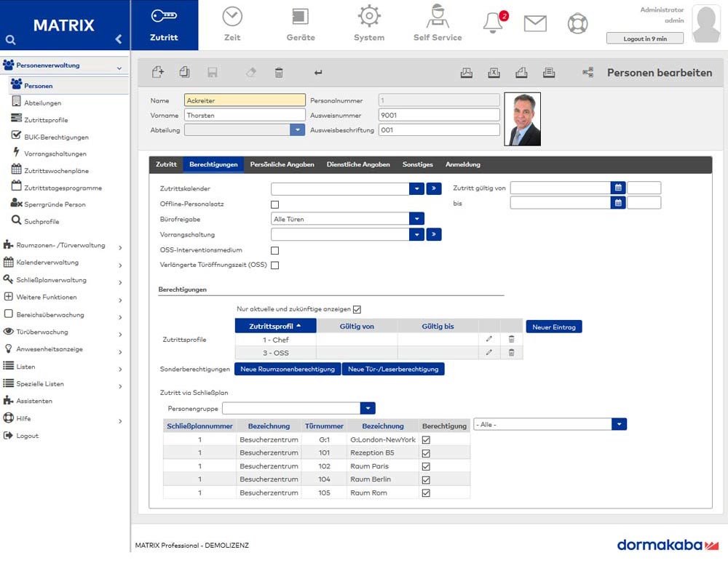The width and height of the screenshot is (728, 563).
Task: Click the 'Neuer Eintrag' button
Action: click(553, 327)
